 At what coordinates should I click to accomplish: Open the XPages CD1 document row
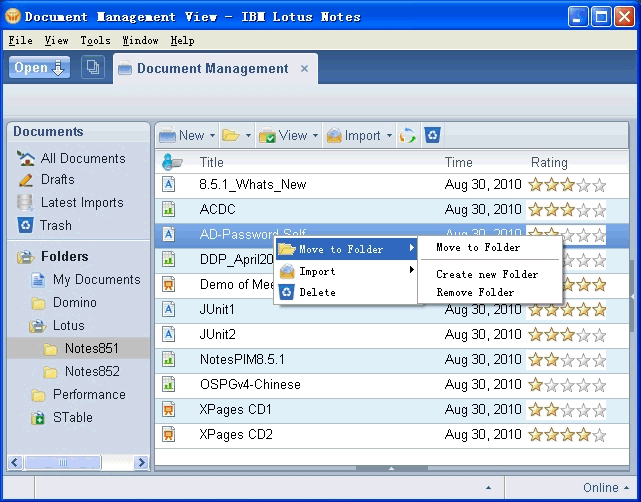pos(392,410)
